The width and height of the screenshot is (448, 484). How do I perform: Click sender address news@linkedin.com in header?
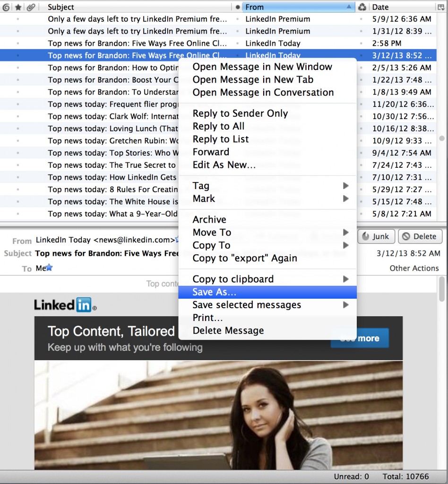105,240
